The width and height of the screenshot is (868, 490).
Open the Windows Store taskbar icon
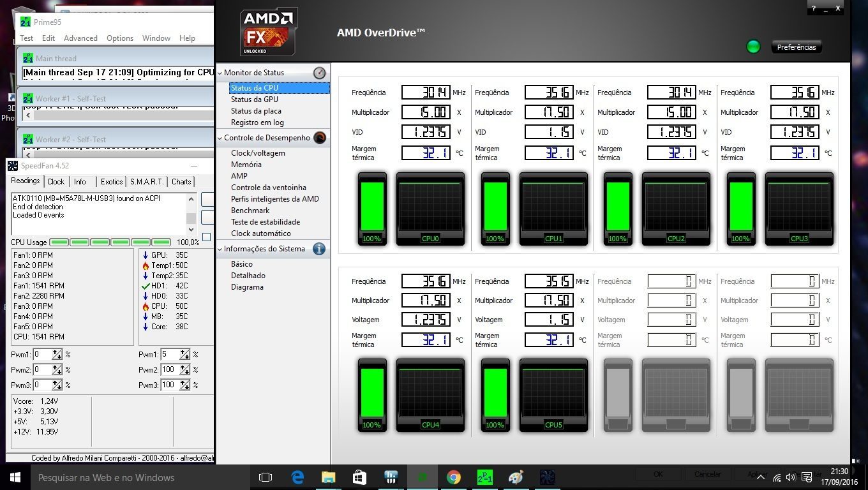(360, 477)
